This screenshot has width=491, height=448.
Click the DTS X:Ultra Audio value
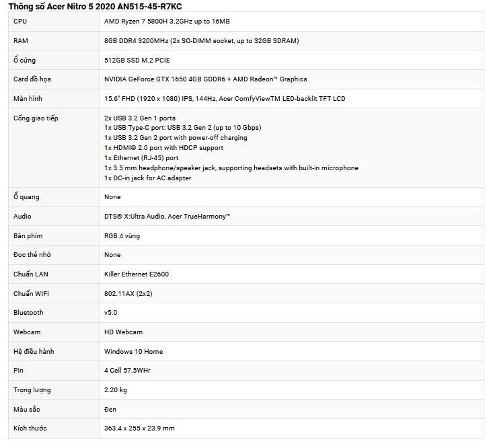coord(167,217)
